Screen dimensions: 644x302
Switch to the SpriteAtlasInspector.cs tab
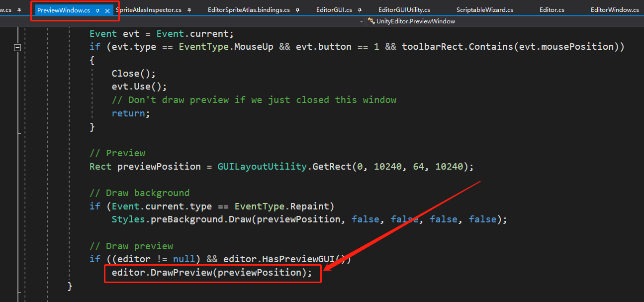[149, 9]
